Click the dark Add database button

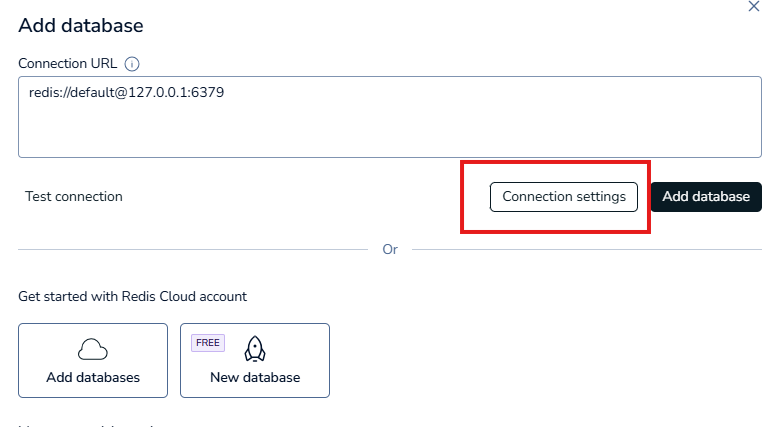[x=706, y=197]
